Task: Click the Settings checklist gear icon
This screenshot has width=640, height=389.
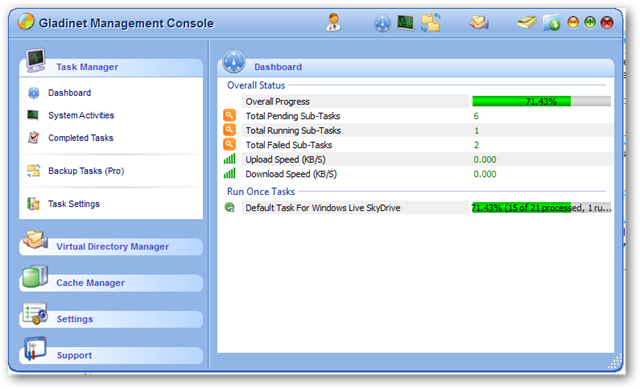Action: pos(35,313)
